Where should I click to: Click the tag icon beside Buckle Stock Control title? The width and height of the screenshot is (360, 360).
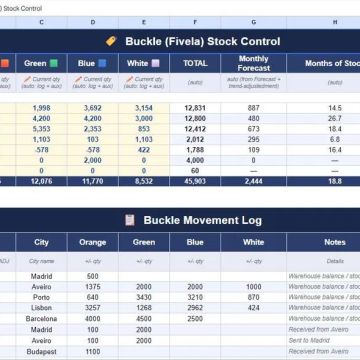point(111,41)
